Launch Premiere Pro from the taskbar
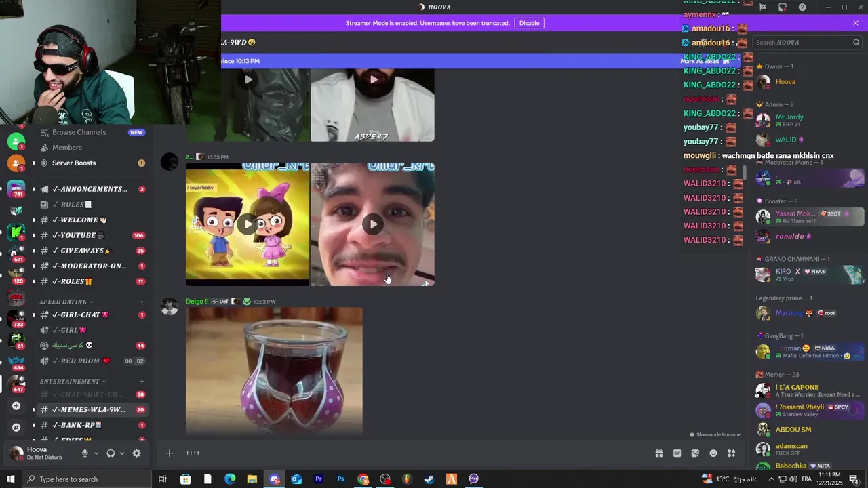 319,479
